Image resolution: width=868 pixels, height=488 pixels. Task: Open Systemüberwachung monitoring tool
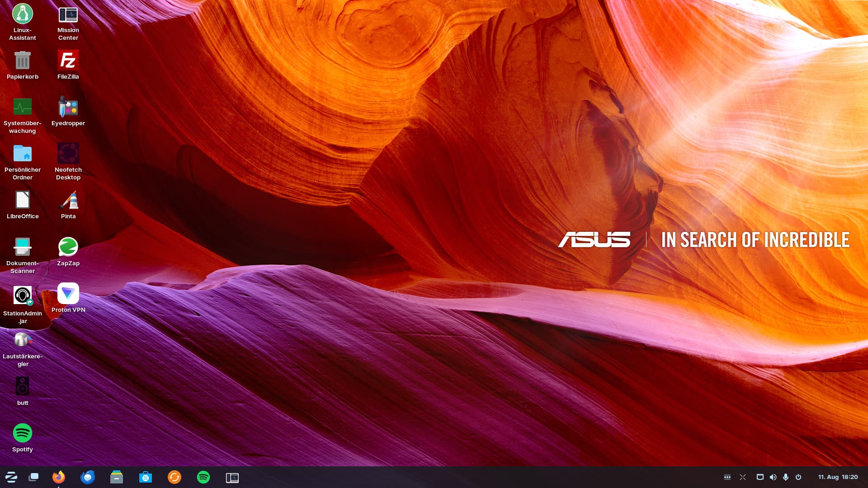(x=22, y=108)
